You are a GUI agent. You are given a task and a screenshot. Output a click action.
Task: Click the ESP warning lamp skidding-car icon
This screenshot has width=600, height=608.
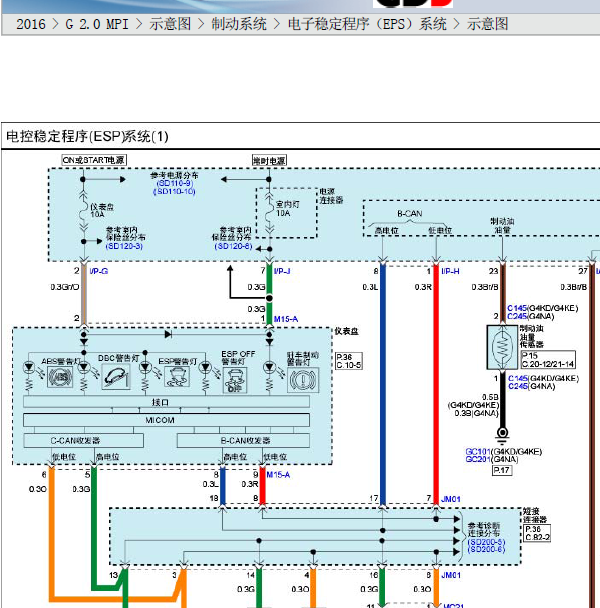(177, 377)
